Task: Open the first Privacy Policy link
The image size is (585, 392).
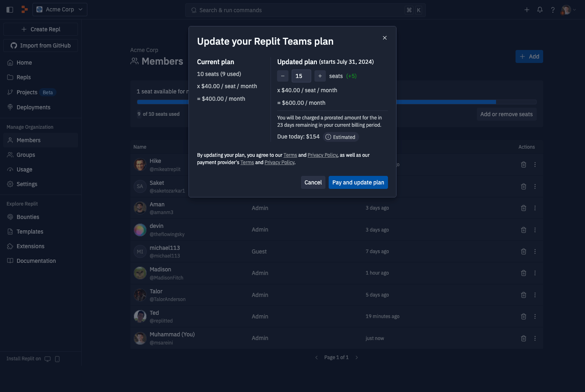Action: coord(323,155)
